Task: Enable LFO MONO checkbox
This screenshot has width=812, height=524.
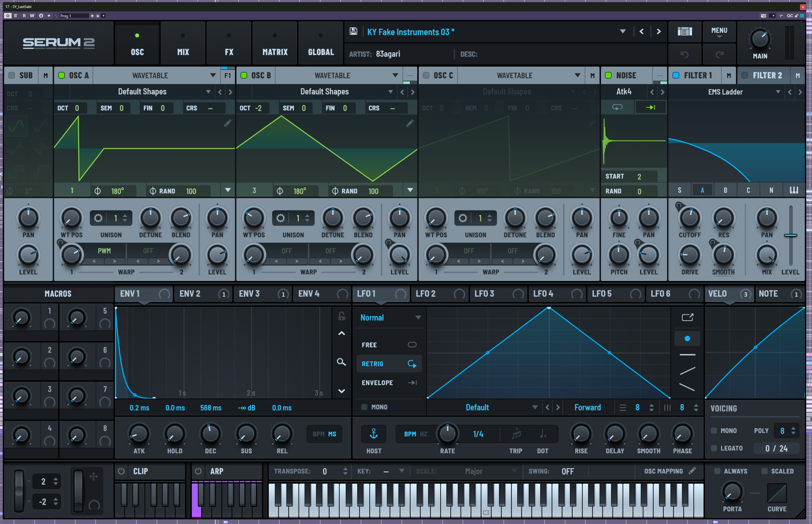Action: click(x=364, y=407)
